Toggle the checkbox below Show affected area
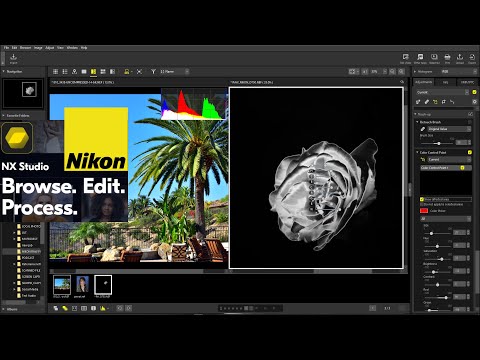Viewport: 480px width, 360px height. coord(422,204)
